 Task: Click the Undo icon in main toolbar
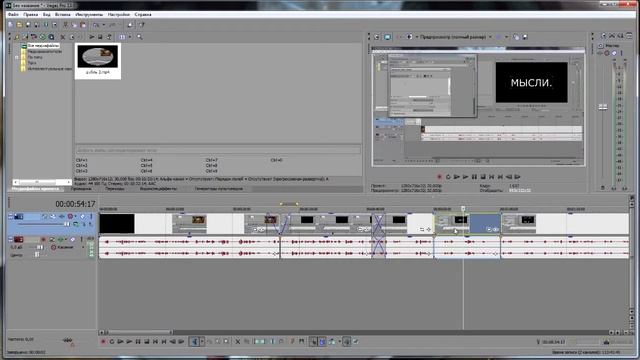(95, 24)
